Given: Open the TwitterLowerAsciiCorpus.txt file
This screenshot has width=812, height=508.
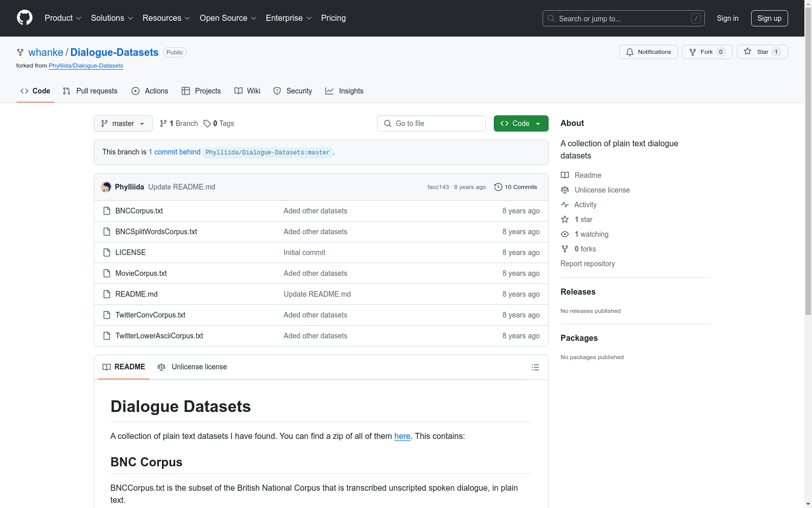Looking at the screenshot, I should pyautogui.click(x=159, y=336).
